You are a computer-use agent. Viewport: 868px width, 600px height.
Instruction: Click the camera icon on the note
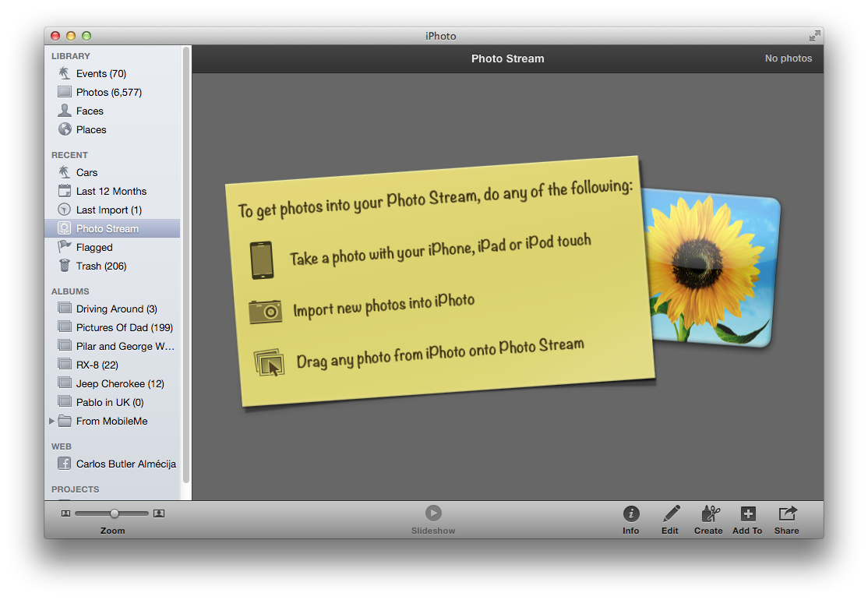click(x=265, y=312)
